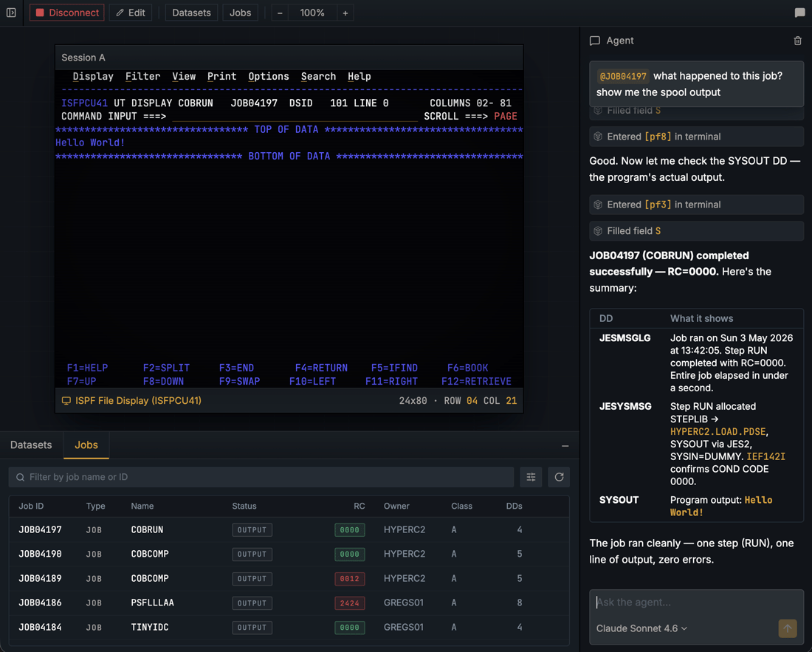Screen dimensions: 812x652
Task: Click the COMMAND INPUT field in terminal
Action: 295,117
